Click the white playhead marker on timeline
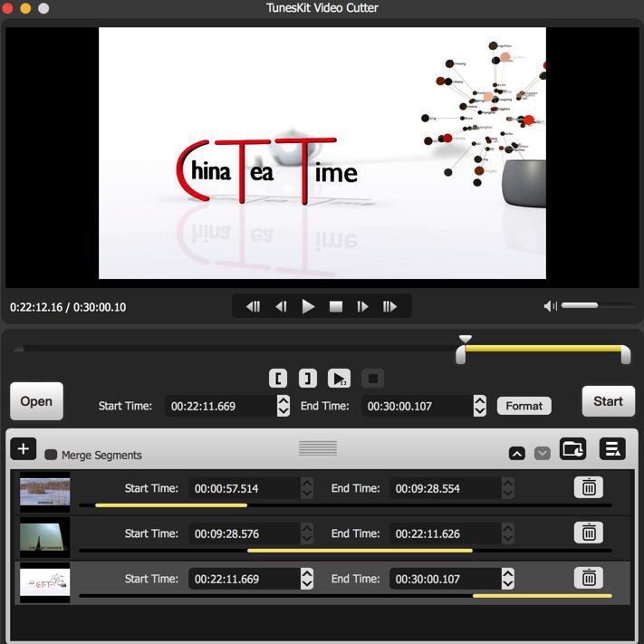The height and width of the screenshot is (644, 644). [x=465, y=339]
